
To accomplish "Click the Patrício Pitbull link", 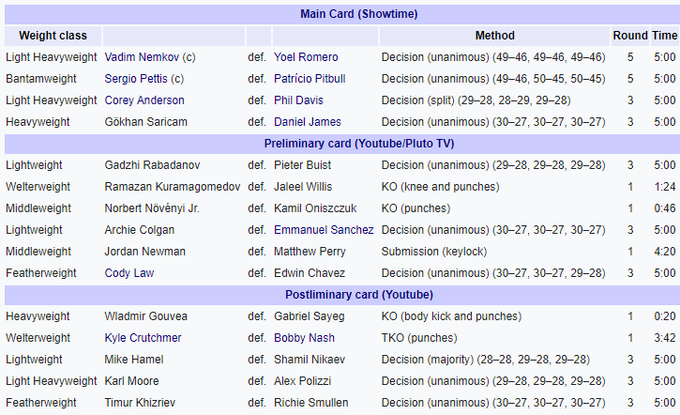I will [x=310, y=79].
